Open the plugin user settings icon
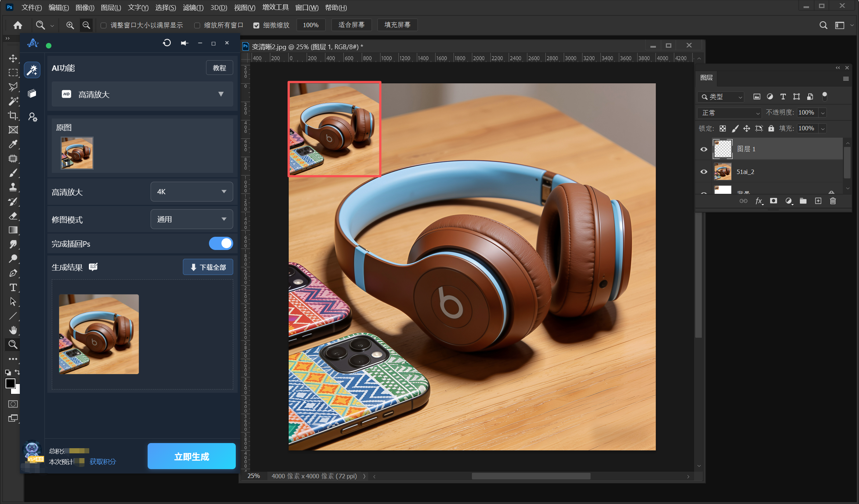 pos(32,117)
